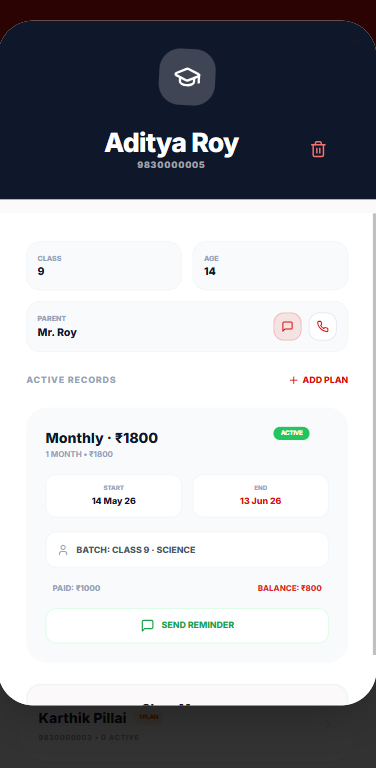Click the 1 Month • ₹1800 subtitle
This screenshot has width=376, height=768.
tap(79, 455)
